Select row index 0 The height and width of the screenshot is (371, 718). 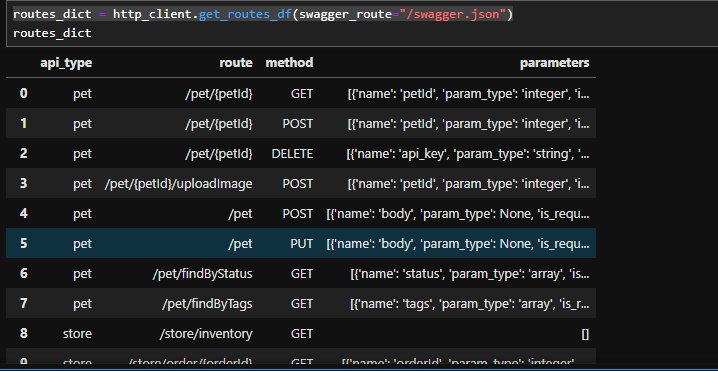point(23,93)
